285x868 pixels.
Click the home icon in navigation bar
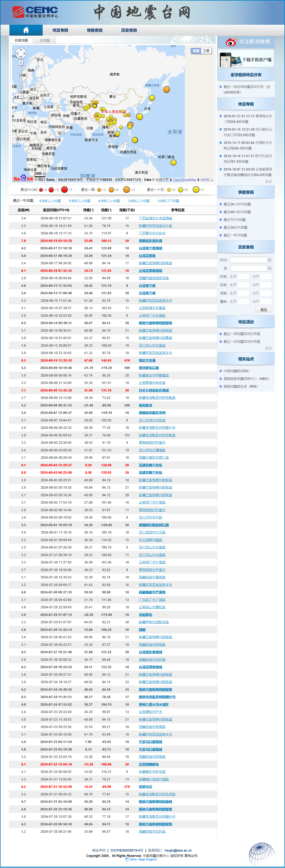click(26, 30)
